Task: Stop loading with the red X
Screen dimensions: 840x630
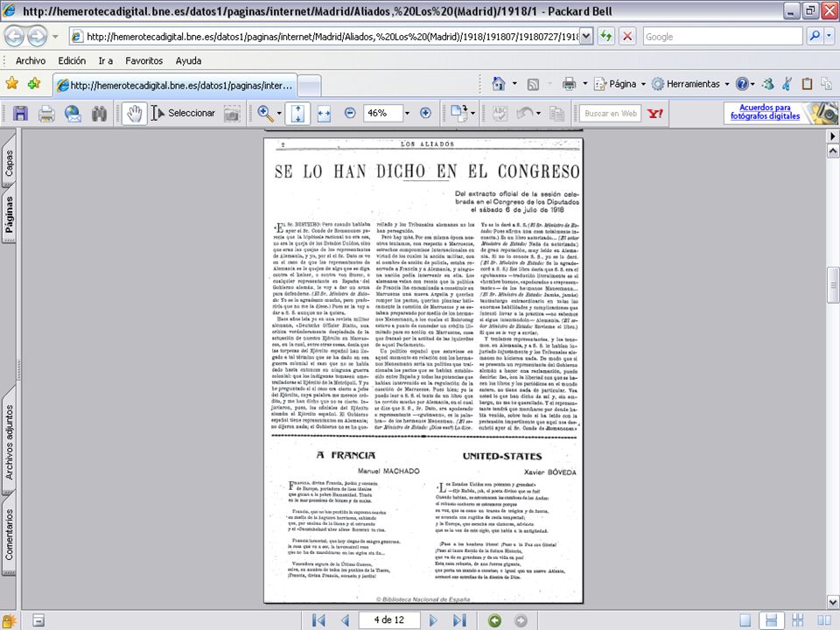Action: pyautogui.click(x=627, y=37)
